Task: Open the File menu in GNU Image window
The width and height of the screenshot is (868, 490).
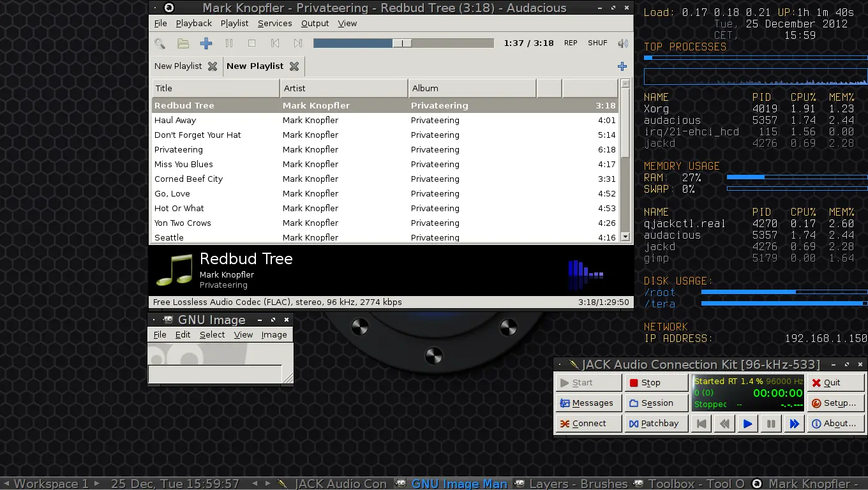Action: pos(160,335)
